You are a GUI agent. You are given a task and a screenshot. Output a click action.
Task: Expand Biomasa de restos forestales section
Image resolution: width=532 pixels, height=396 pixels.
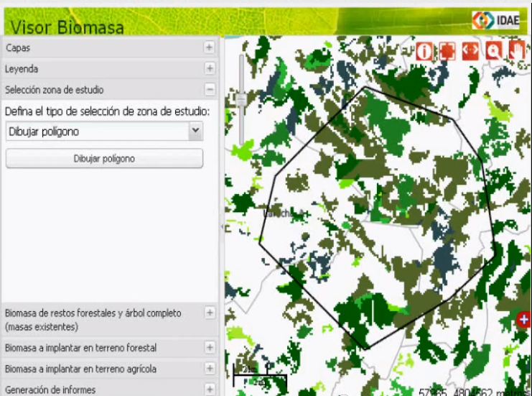210,313
